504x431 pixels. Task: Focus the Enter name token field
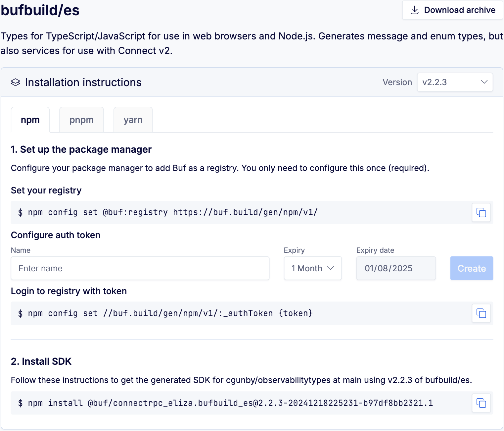point(140,268)
